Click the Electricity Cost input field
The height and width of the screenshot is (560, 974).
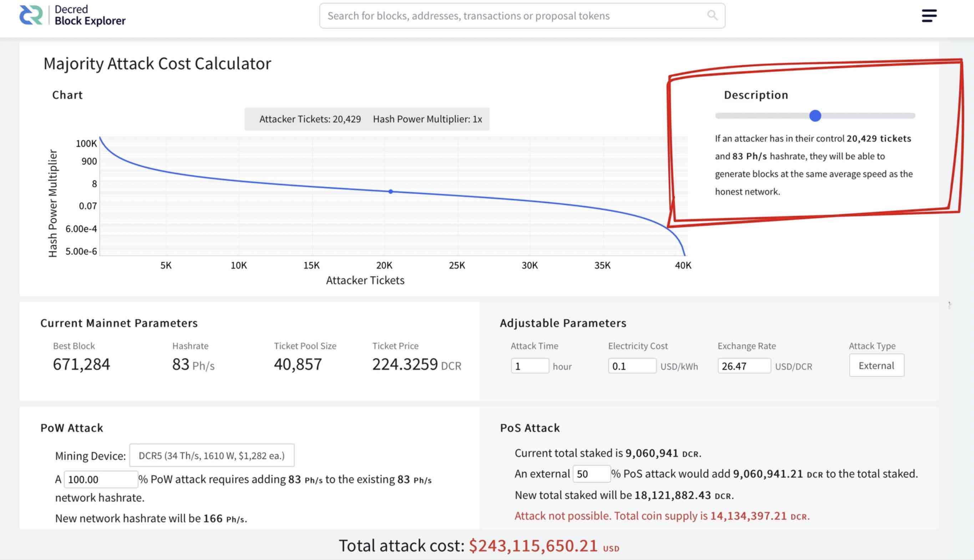(x=632, y=366)
